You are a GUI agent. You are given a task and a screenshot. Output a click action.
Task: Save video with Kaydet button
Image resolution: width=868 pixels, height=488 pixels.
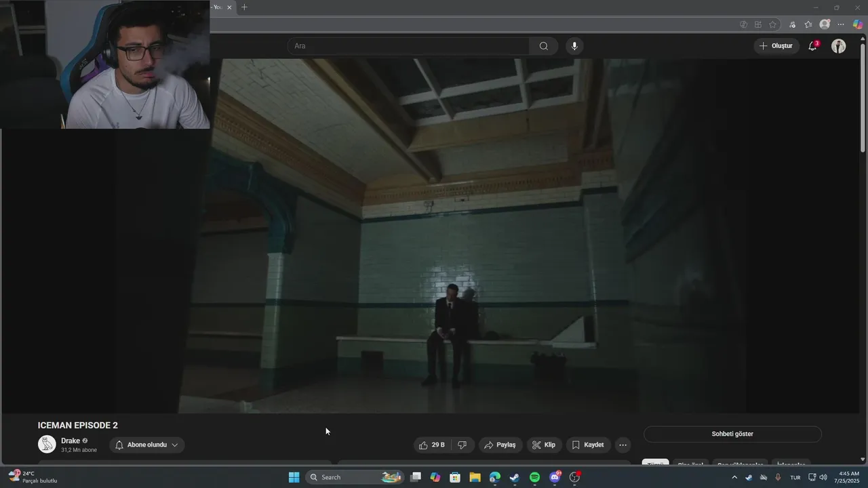click(x=588, y=445)
